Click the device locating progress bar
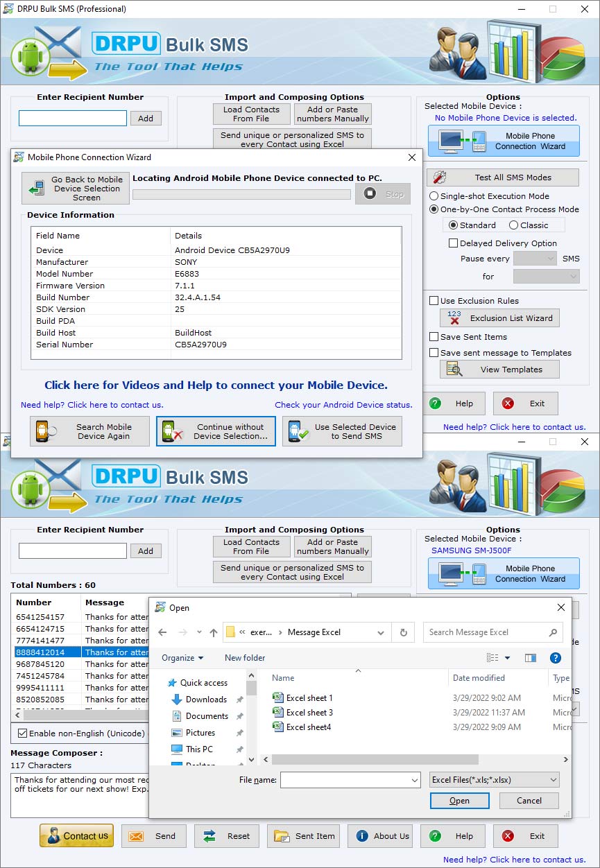The image size is (600, 868). (x=241, y=193)
